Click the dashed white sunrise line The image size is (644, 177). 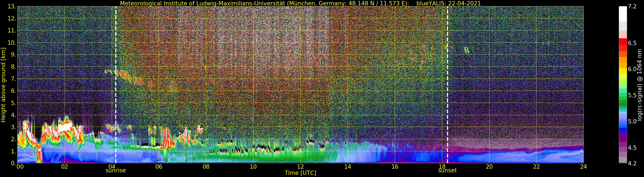(x=116, y=85)
